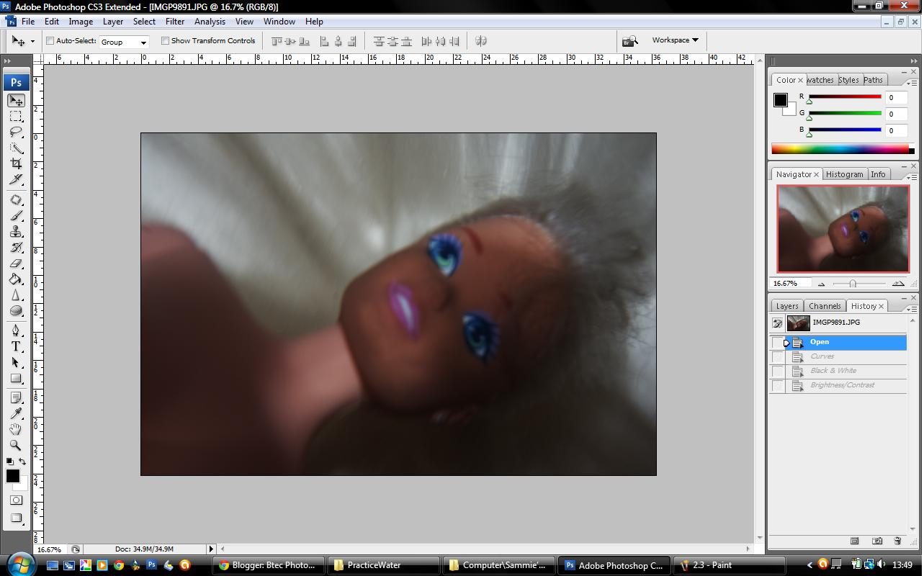
Task: Show hidden system tray icons
Action: (x=809, y=565)
